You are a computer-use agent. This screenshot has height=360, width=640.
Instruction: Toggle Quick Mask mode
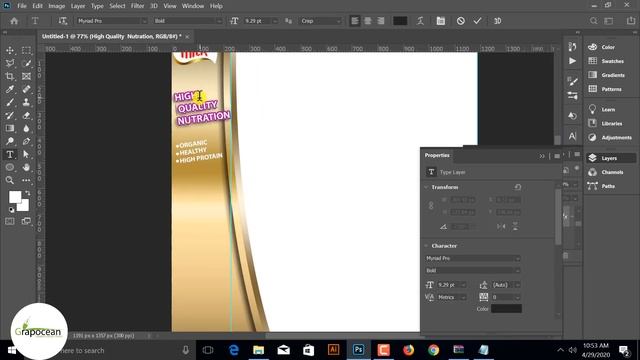[10, 221]
